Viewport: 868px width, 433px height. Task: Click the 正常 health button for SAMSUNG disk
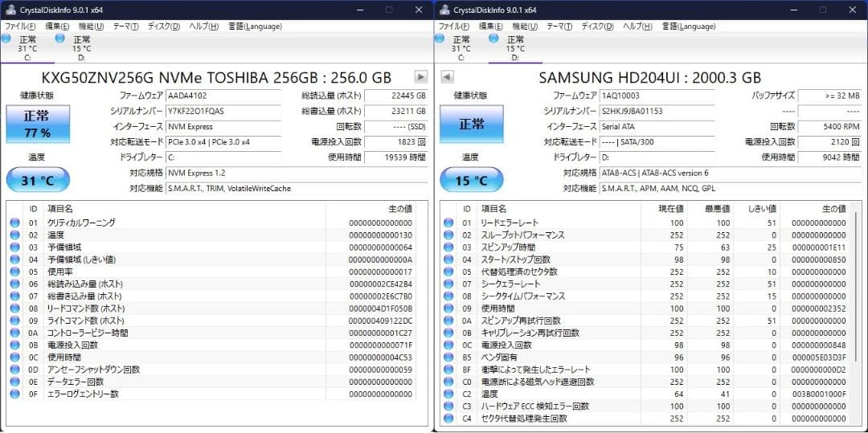click(x=472, y=124)
